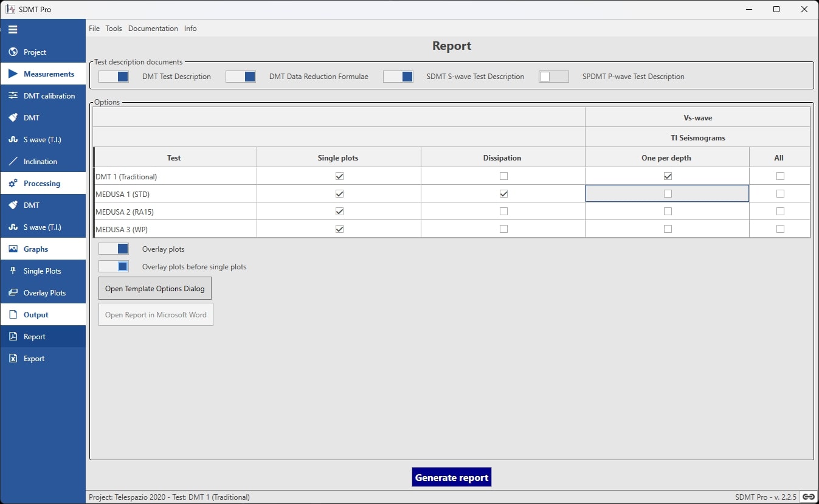Click the Test column header
819x504 pixels.
coord(175,157)
